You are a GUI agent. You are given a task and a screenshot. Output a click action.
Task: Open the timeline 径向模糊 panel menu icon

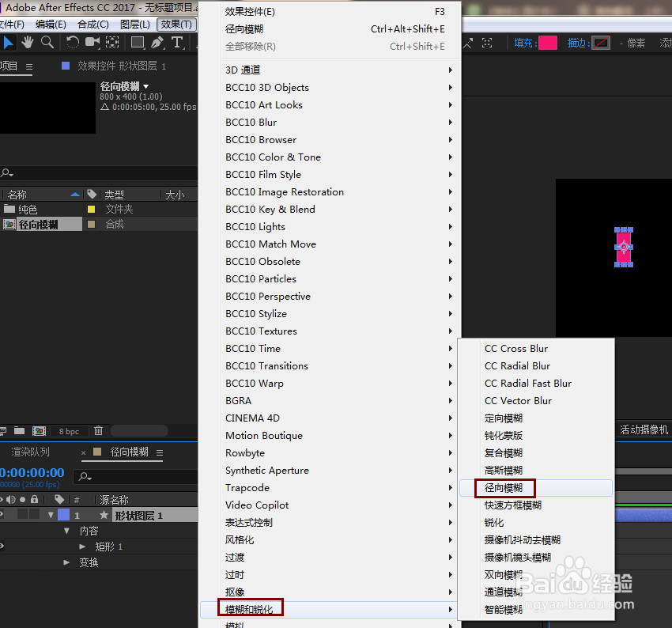160,452
